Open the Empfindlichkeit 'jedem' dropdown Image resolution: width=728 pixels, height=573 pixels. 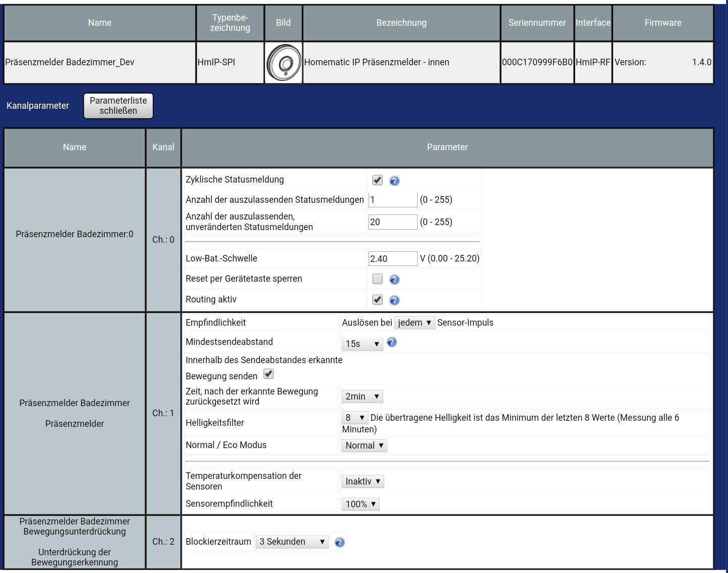pyautogui.click(x=415, y=323)
